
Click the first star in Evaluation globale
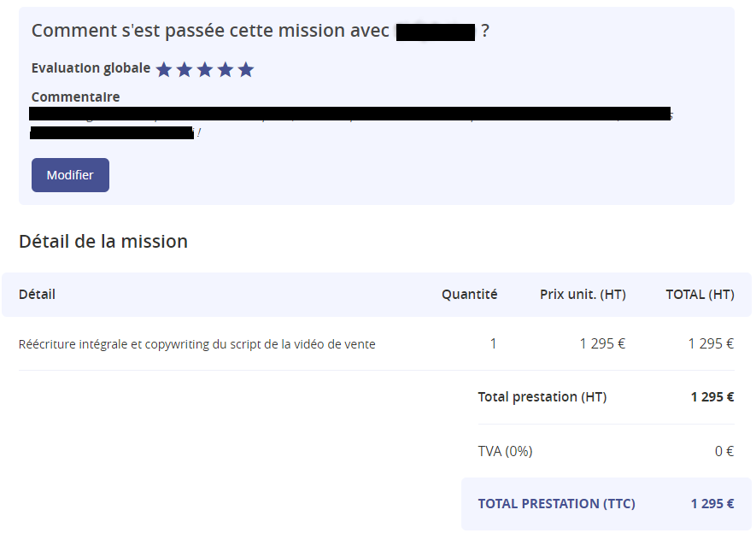pos(164,70)
